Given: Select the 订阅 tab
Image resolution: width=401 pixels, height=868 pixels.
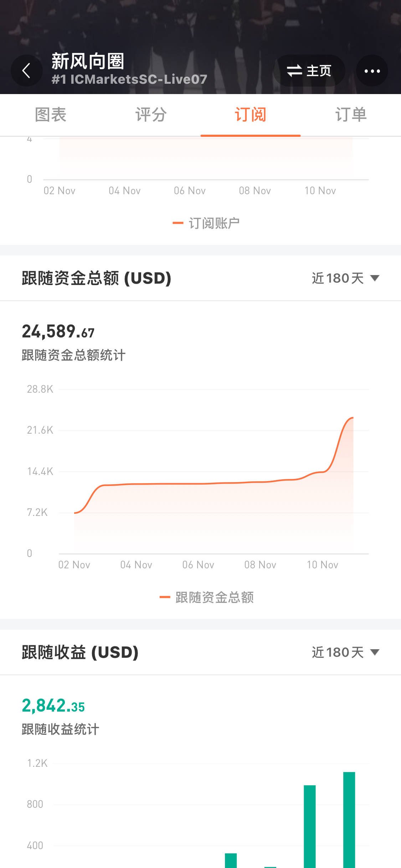Looking at the screenshot, I should tap(250, 115).
